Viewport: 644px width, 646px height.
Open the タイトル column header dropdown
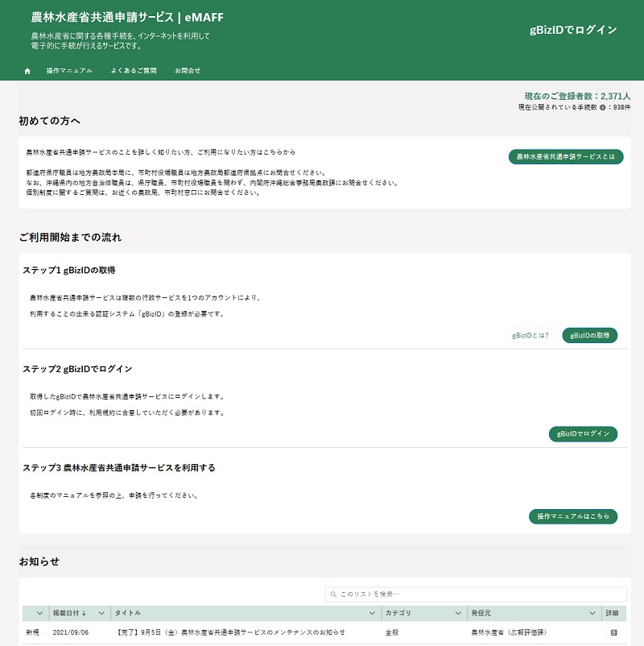(x=371, y=613)
